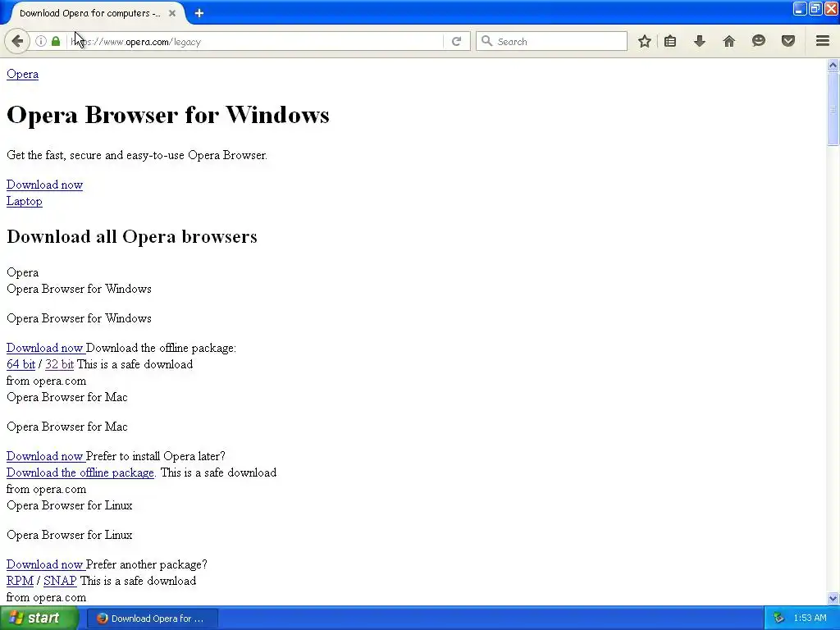This screenshot has width=840, height=630.
Task: Open the Windows start button
Action: [x=39, y=619]
